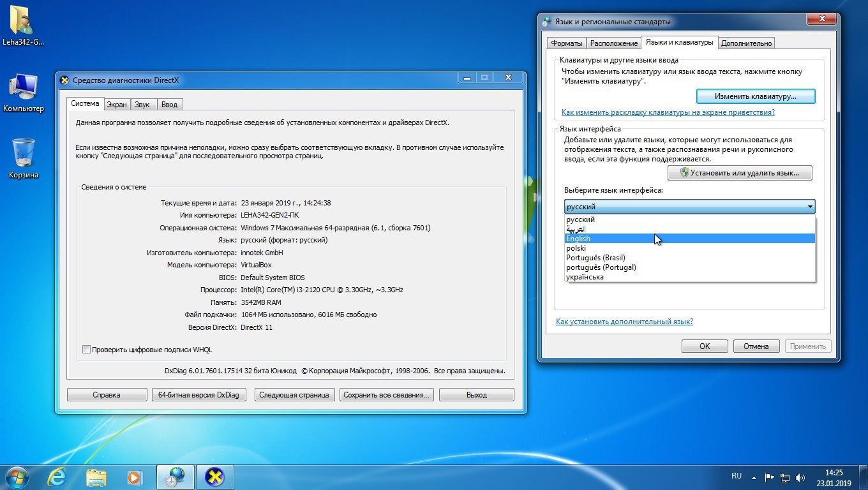Open the Как установить дополнительный язык link
Image resolution: width=868 pixels, height=490 pixels.
pos(624,322)
